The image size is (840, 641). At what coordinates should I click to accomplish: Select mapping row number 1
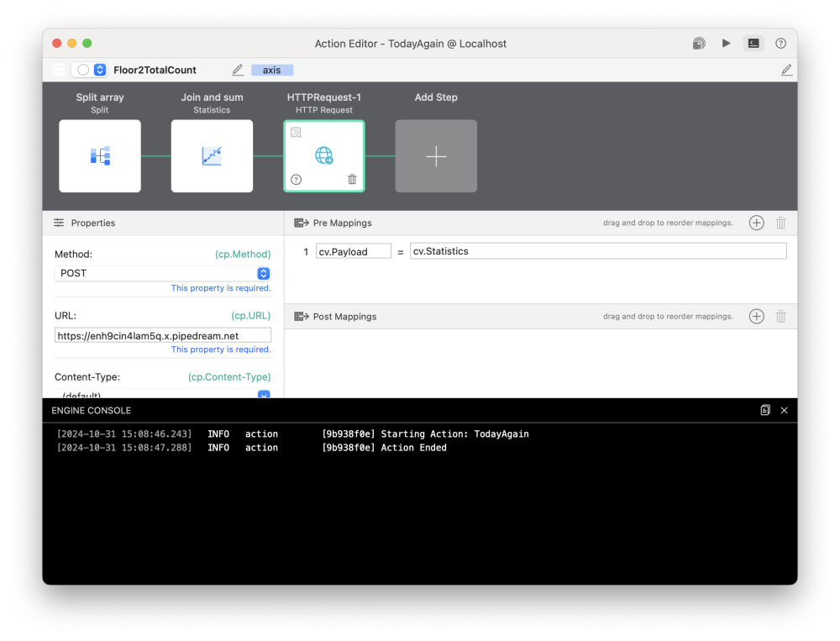[306, 252]
